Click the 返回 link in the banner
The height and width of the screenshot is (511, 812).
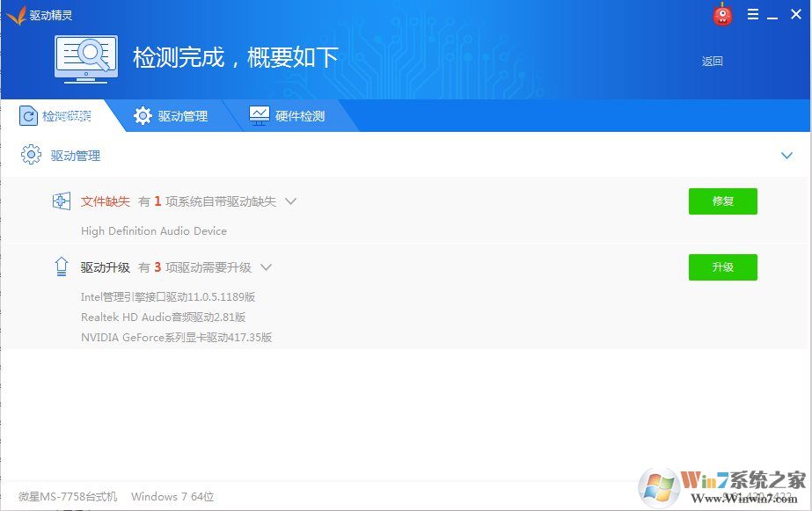point(712,62)
